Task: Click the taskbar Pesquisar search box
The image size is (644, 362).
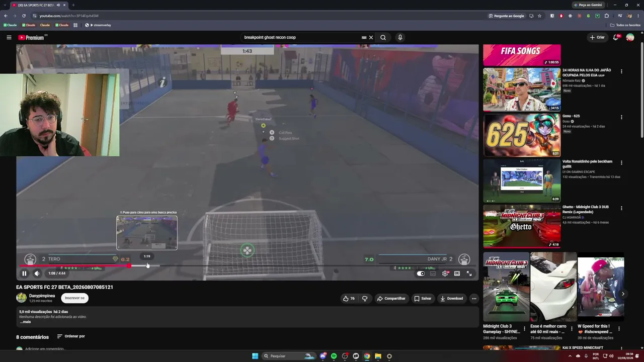Action: pos(289,356)
